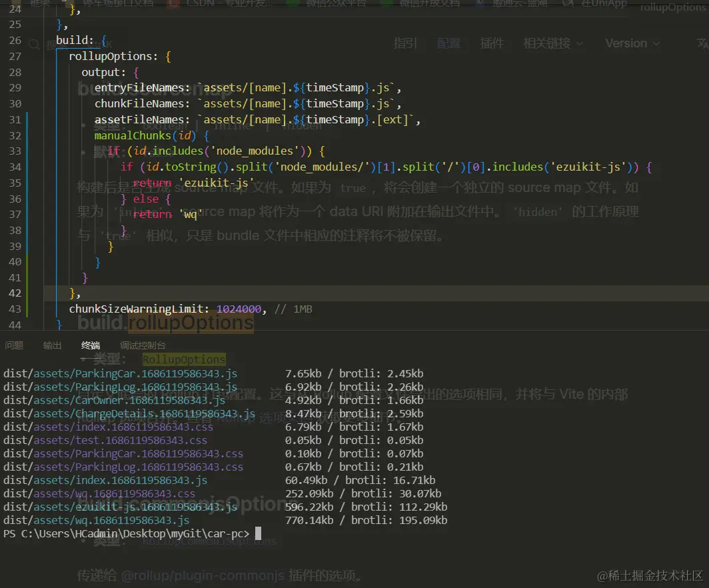The height and width of the screenshot is (588, 709).
Task: Click line number 43 in the gutter
Action: [x=15, y=309]
